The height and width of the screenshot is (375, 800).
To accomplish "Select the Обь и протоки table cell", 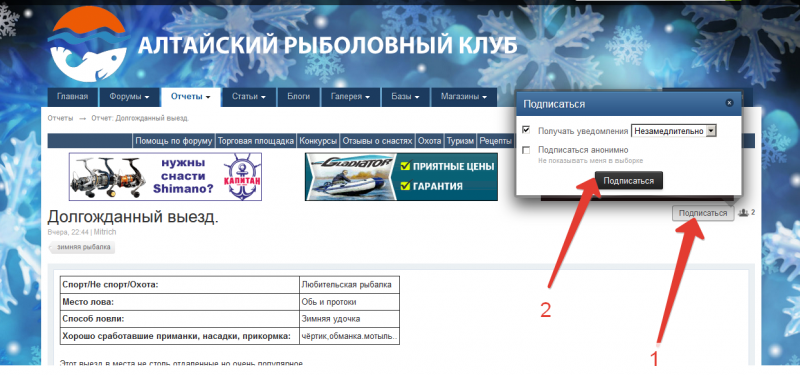I will coord(349,302).
